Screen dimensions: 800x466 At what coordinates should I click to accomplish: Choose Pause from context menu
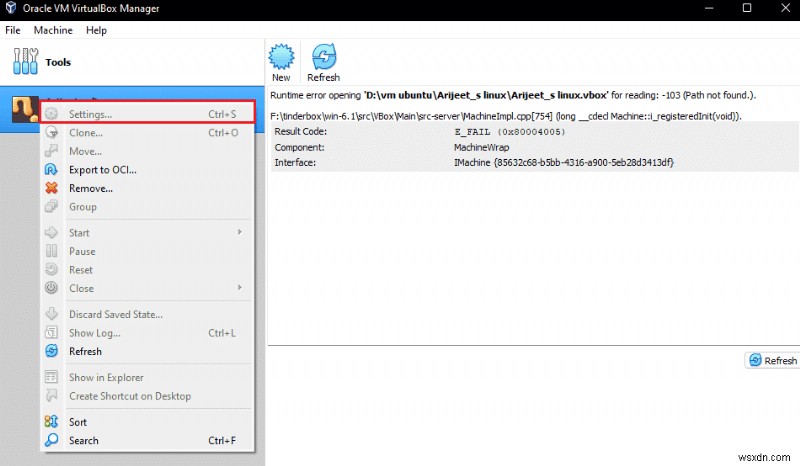(x=147, y=251)
